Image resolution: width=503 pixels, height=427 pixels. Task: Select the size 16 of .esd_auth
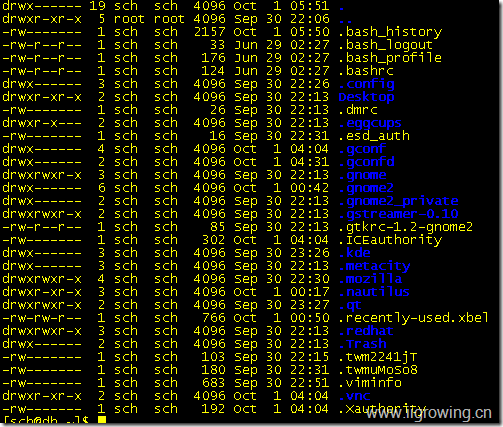tap(217, 136)
